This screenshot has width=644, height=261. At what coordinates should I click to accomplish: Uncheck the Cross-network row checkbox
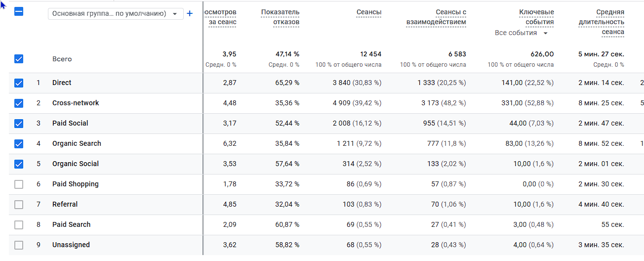19,103
